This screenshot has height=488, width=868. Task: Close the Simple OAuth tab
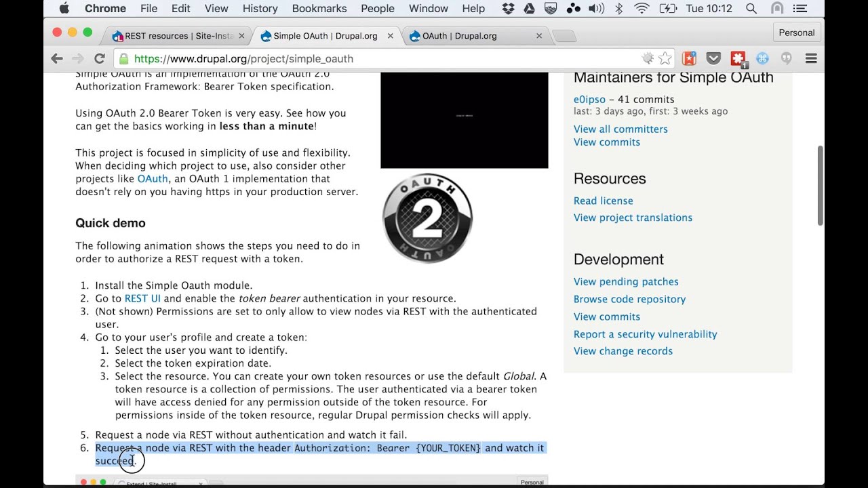click(x=390, y=36)
